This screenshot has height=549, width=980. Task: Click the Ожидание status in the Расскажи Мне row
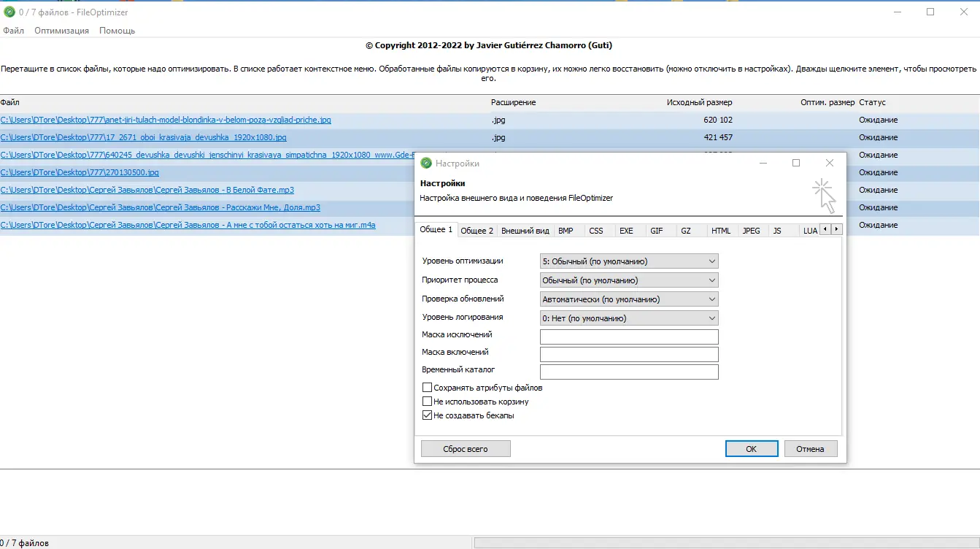pos(879,207)
